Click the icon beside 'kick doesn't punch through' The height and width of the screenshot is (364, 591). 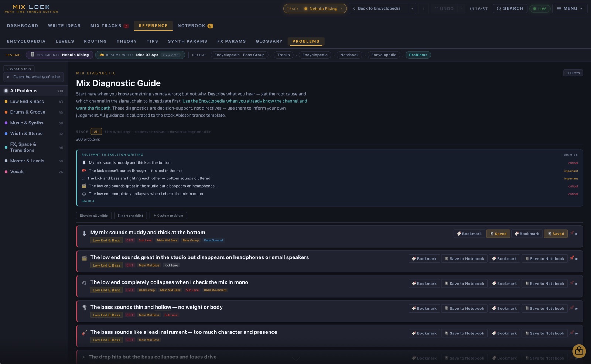click(84, 171)
